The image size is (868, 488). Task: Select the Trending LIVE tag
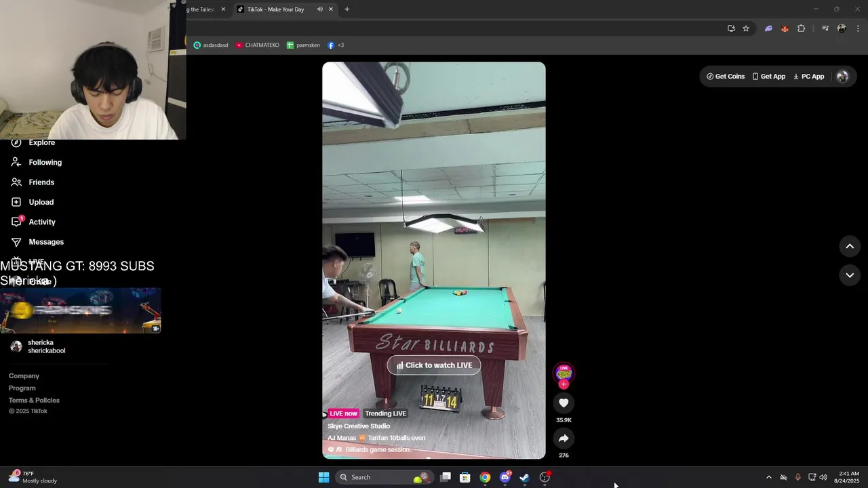point(385,413)
